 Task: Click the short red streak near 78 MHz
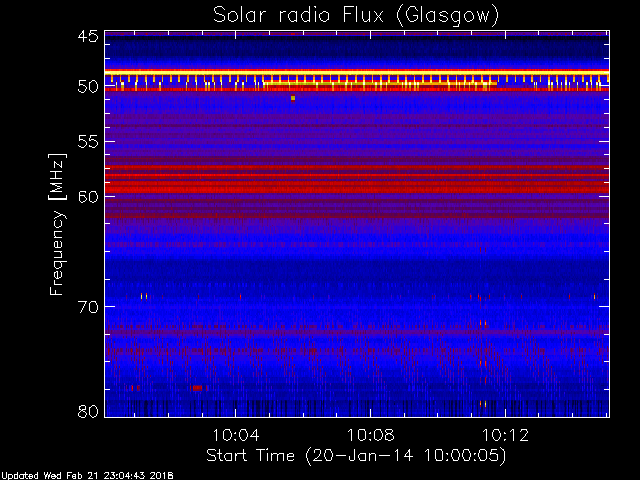[197, 388]
